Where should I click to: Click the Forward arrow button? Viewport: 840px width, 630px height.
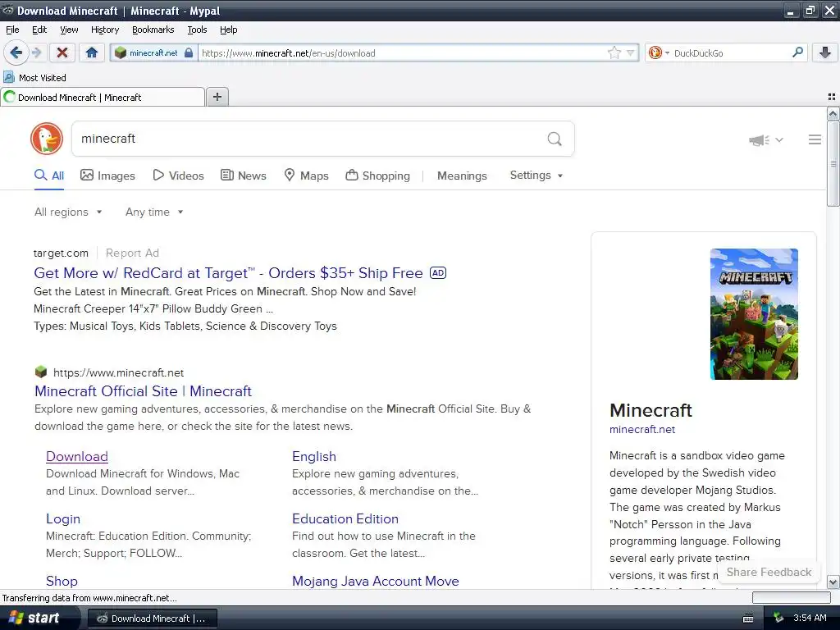pos(36,52)
